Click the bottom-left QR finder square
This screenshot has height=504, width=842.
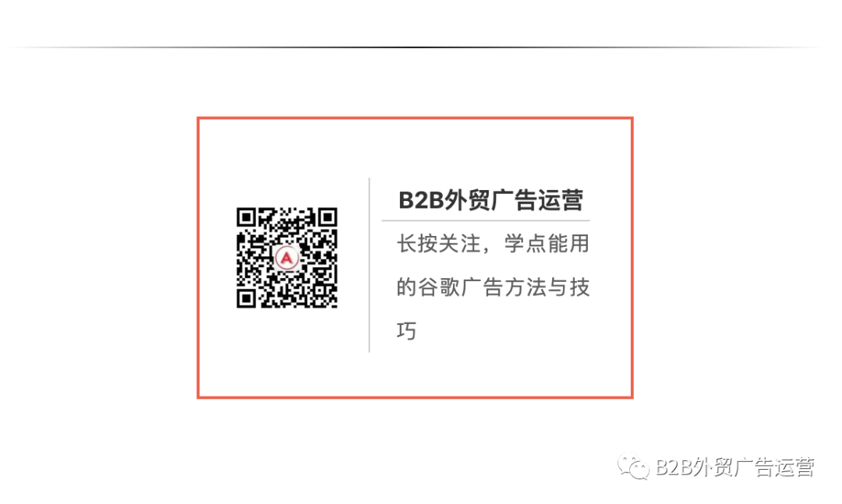(246, 298)
